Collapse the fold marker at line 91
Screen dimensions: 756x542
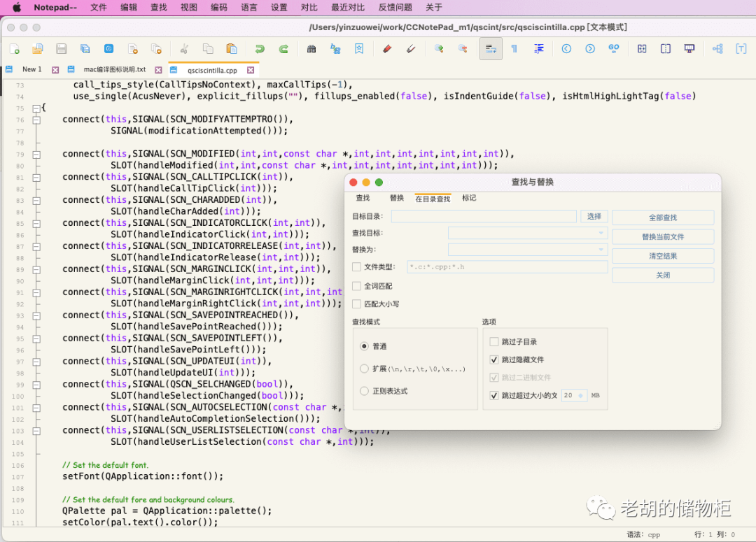[36, 293]
